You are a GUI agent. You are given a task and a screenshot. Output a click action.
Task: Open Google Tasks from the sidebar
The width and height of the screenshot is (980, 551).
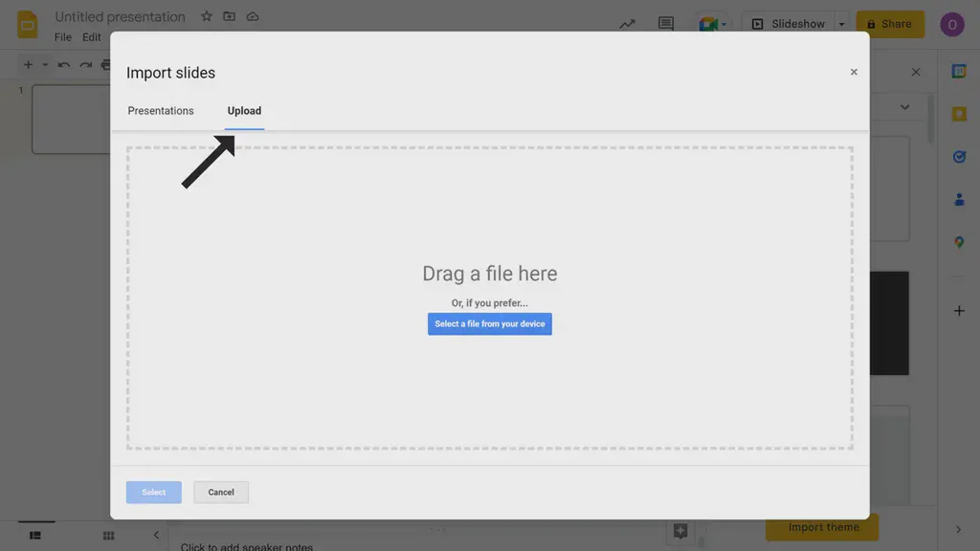pyautogui.click(x=959, y=156)
